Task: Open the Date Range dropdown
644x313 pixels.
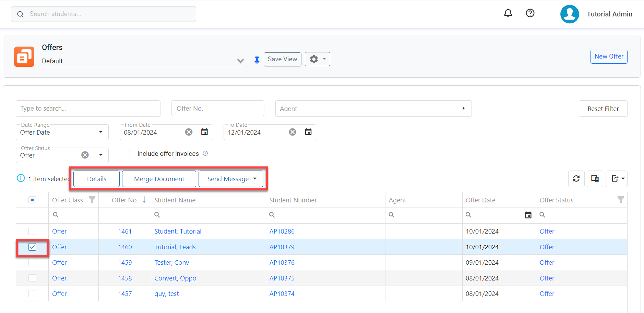Action: pos(101,132)
